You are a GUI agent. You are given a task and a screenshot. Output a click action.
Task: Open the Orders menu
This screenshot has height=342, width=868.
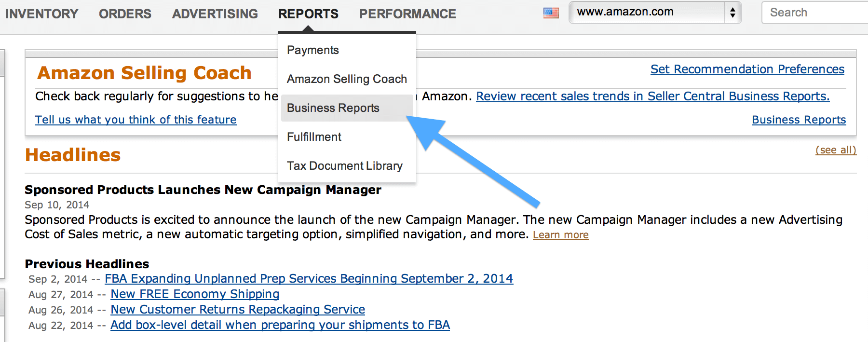pos(125,14)
